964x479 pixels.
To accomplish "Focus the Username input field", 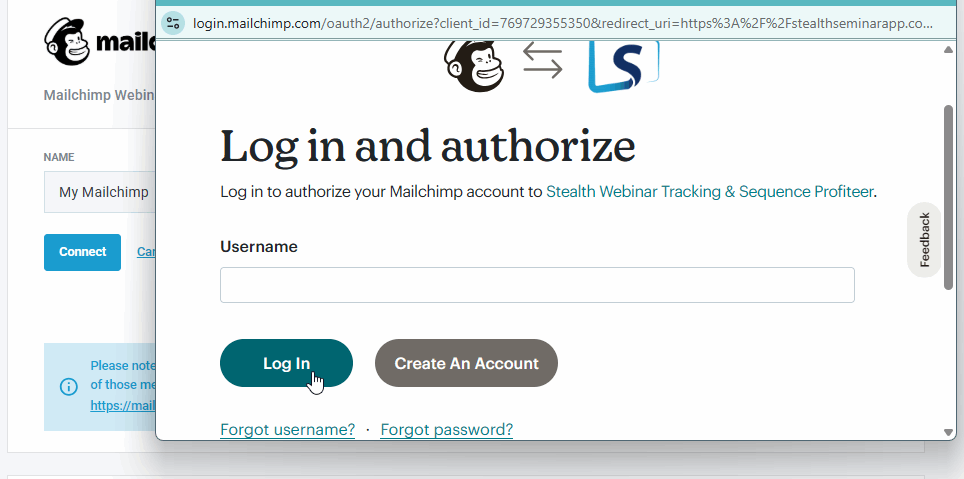I will pyautogui.click(x=537, y=285).
